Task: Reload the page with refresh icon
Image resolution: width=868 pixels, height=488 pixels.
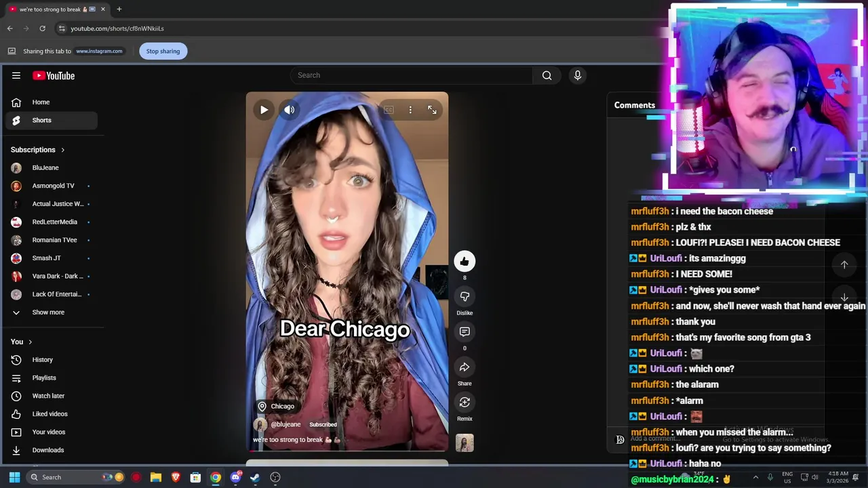Action: click(x=42, y=28)
